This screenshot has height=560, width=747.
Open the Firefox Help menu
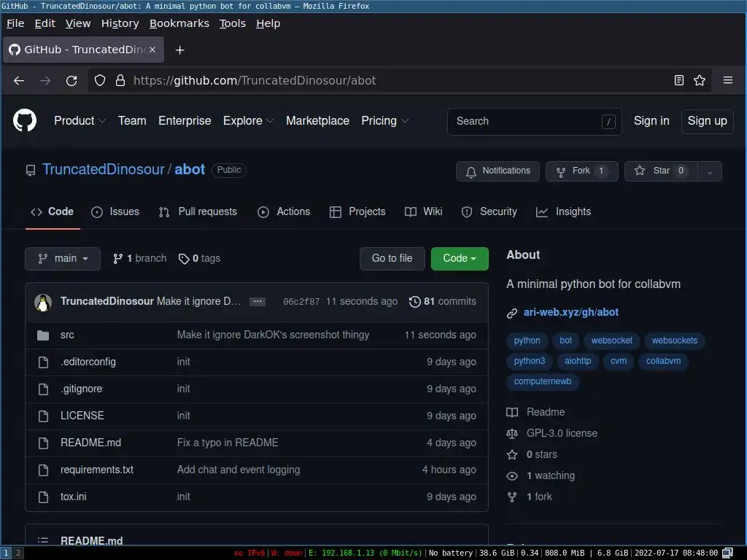click(268, 23)
